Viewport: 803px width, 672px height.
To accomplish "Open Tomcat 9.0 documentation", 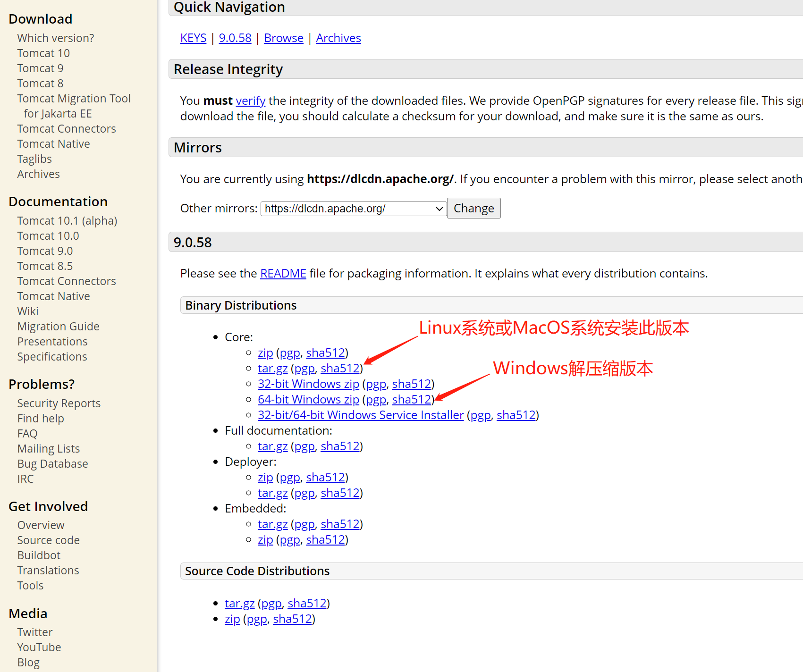I will pyautogui.click(x=45, y=251).
